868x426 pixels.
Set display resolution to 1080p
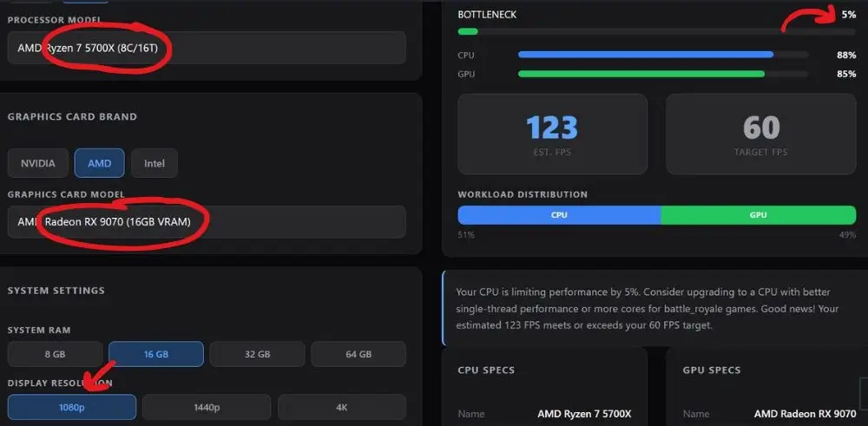click(72, 407)
